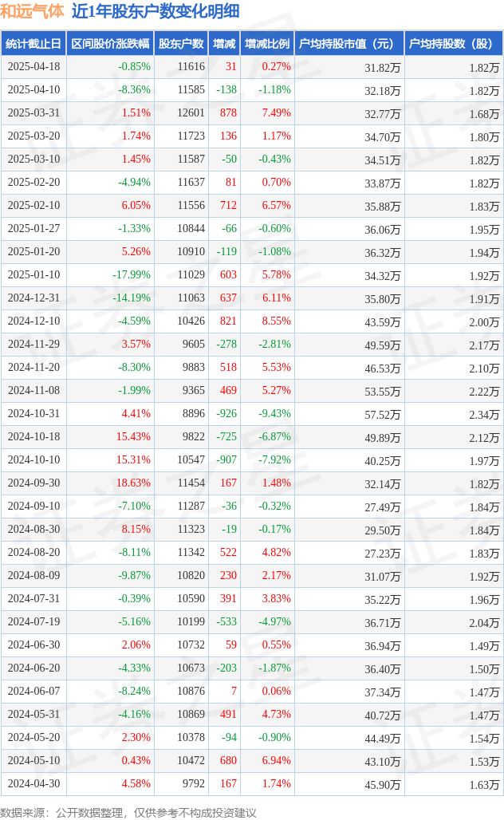
Task: Click the 2024-12-31 date cell
Action: pos(34,298)
